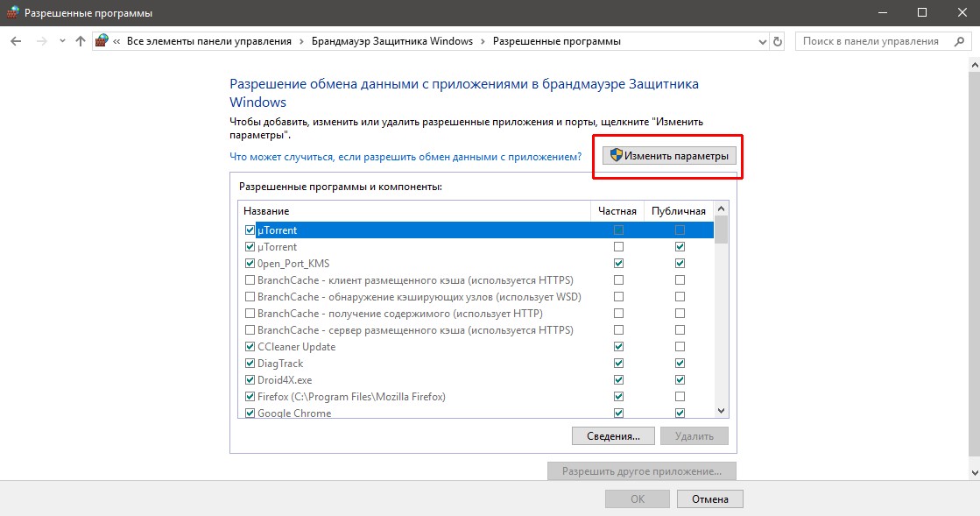
Task: Click the Back navigation arrow
Action: click(x=17, y=41)
